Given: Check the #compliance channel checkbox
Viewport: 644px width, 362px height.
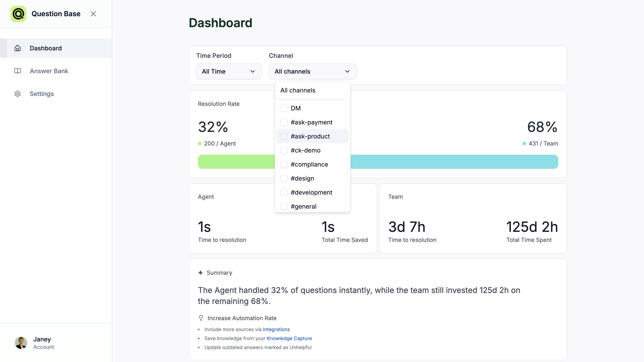Looking at the screenshot, I should [284, 164].
